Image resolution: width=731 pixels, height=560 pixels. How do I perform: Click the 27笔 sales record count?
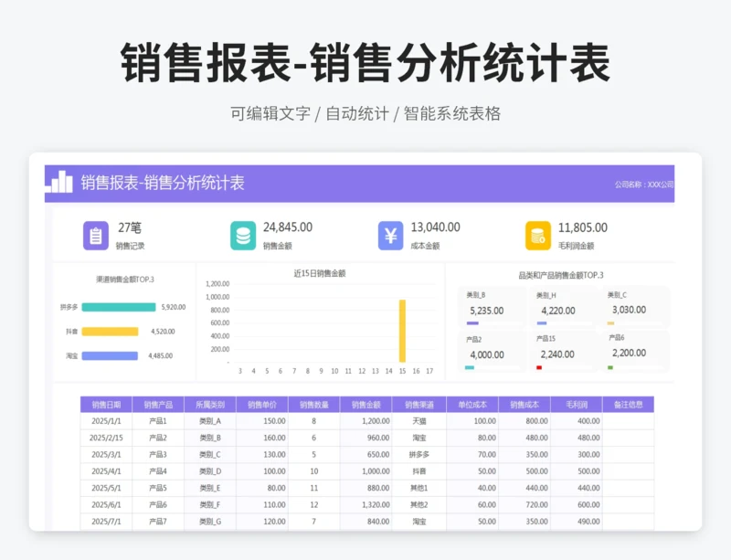point(130,227)
